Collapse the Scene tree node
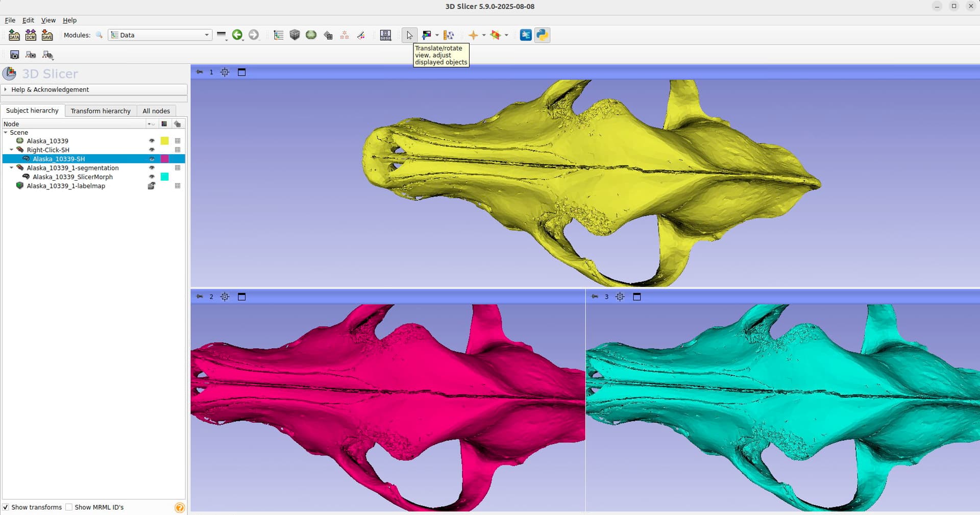 point(6,132)
